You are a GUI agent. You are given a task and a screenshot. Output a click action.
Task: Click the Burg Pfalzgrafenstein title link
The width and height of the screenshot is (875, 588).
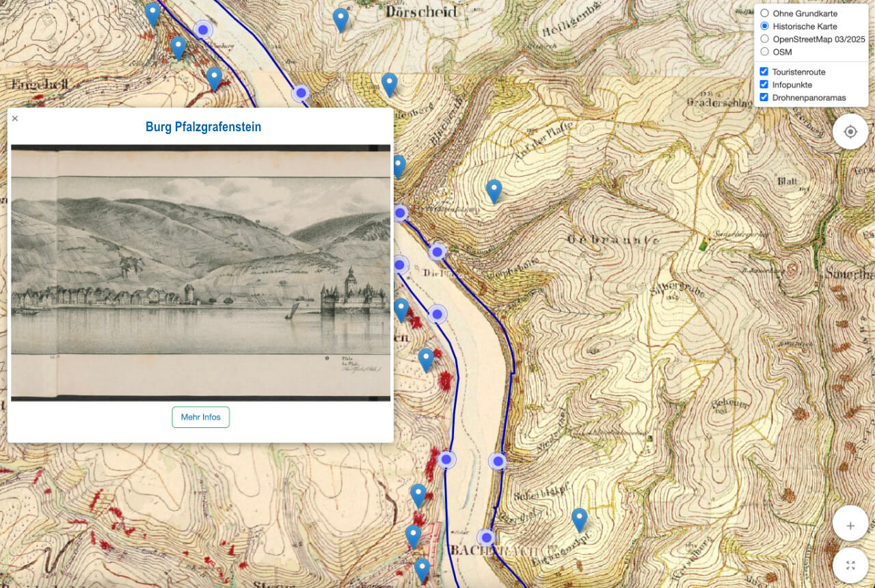click(203, 127)
